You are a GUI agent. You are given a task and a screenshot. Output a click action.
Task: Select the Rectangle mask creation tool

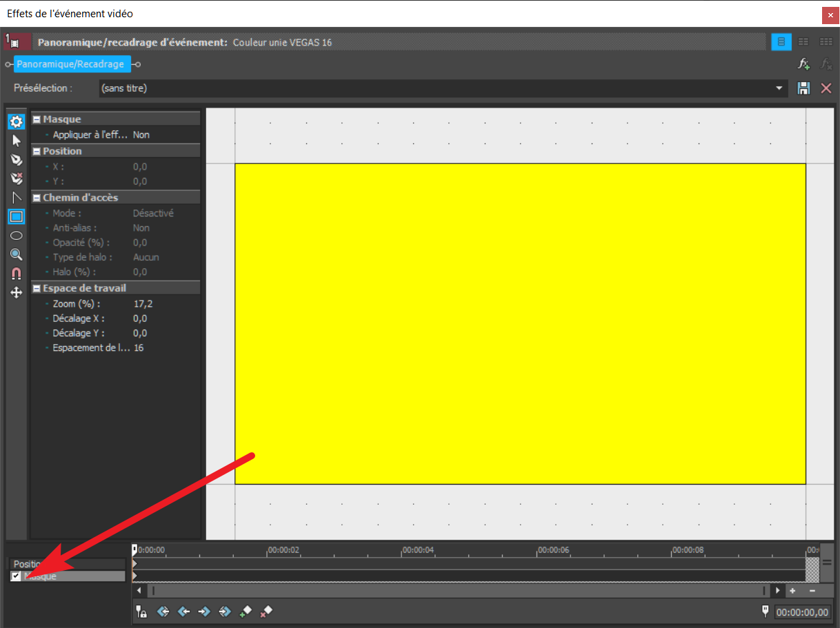[17, 216]
